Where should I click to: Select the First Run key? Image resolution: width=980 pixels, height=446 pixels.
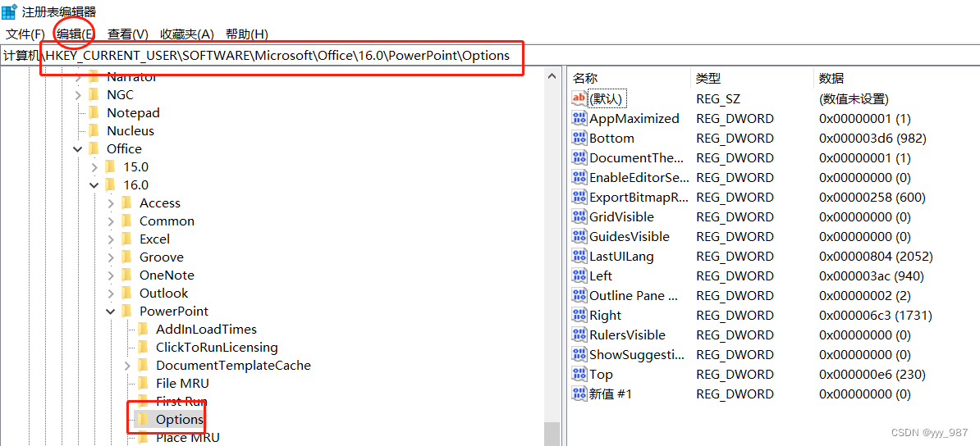click(x=181, y=401)
